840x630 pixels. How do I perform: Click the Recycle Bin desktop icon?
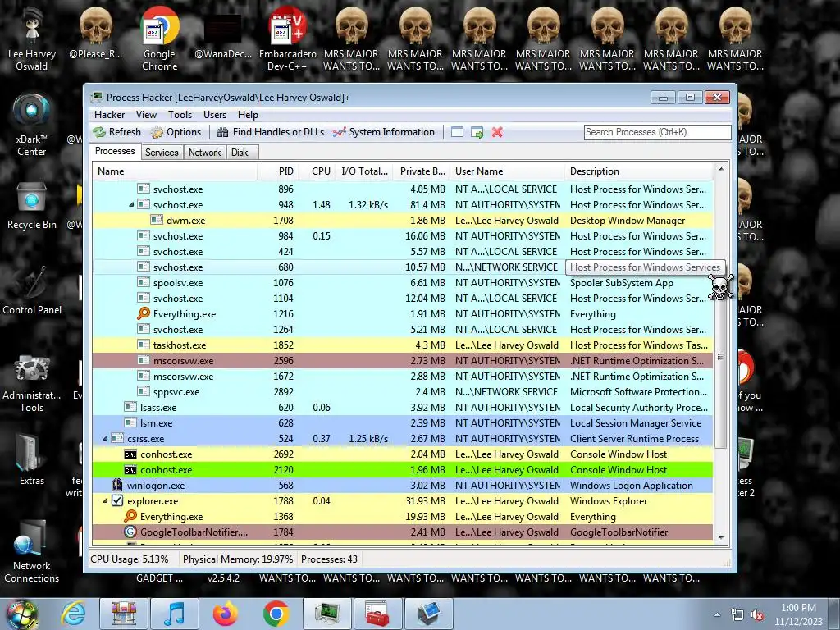pos(32,206)
